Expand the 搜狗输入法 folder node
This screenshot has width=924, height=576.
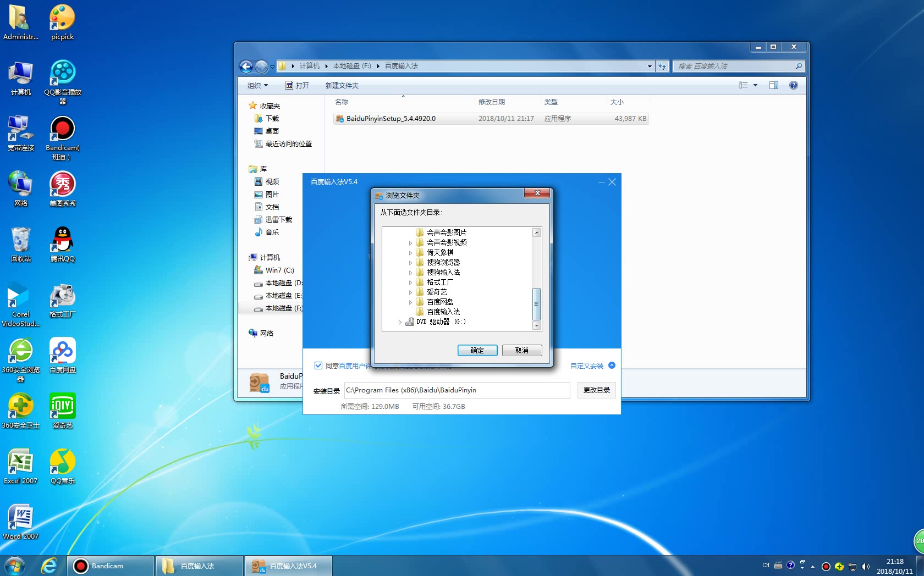tap(410, 273)
